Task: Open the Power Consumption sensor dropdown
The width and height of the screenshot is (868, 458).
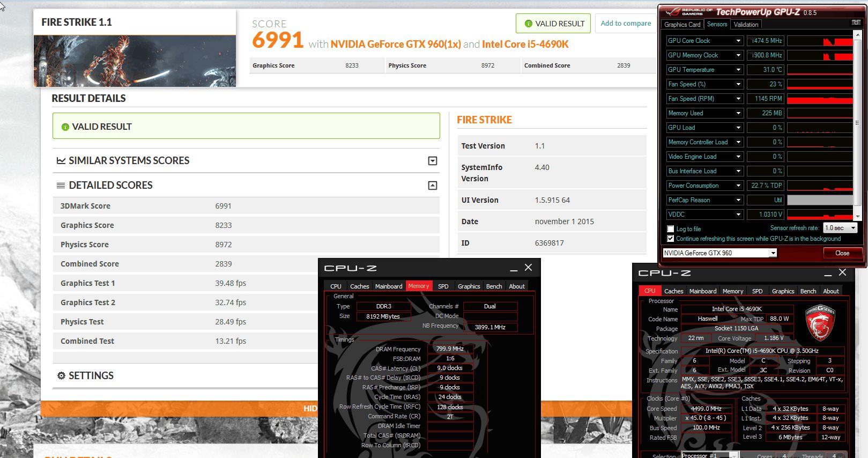Action: click(x=738, y=186)
